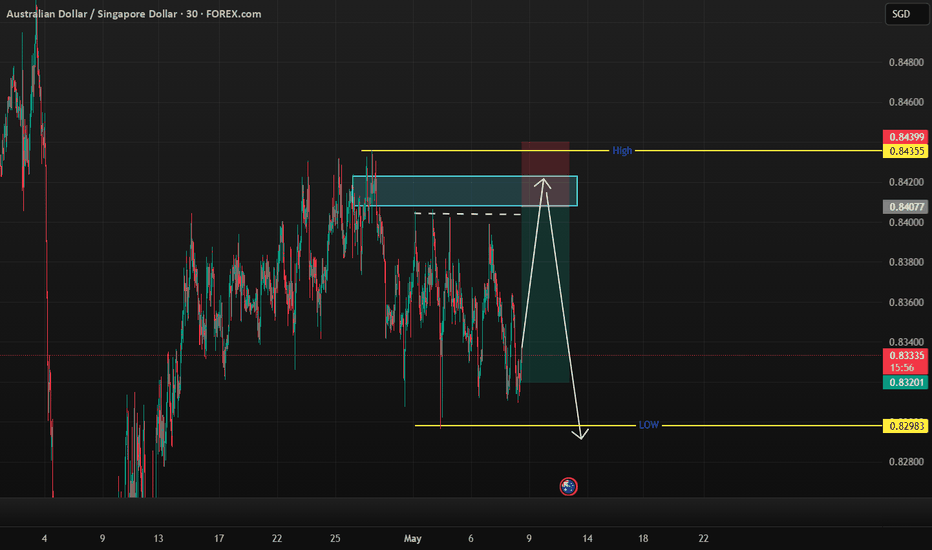The height and width of the screenshot is (550, 932).
Task: Click the 0.83800 price axis value
Action: coord(906,262)
